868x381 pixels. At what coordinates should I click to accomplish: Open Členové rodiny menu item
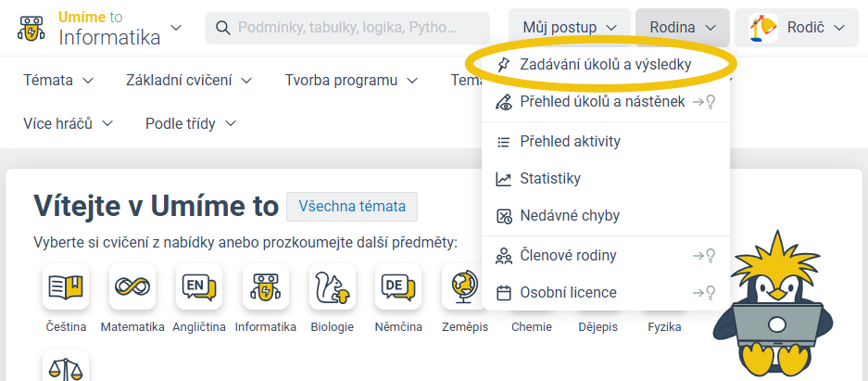[x=567, y=255]
